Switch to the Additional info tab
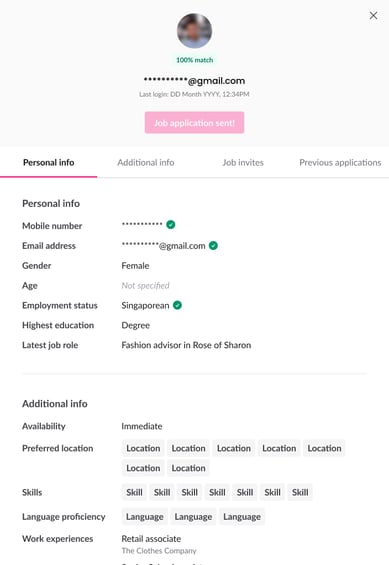 pos(146,163)
